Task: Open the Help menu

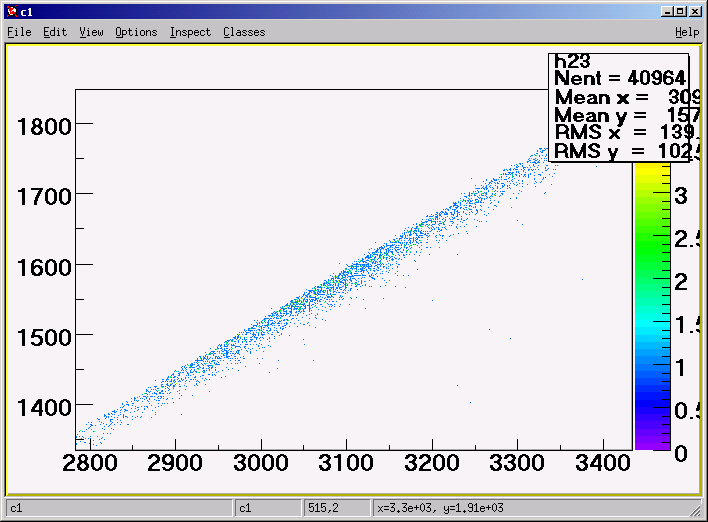Action: pos(687,32)
